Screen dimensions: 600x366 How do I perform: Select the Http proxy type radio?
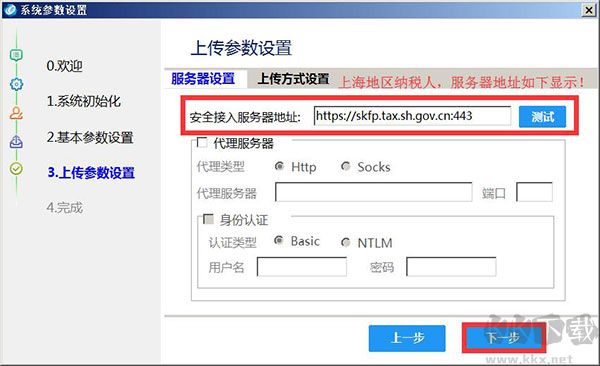pos(279,166)
